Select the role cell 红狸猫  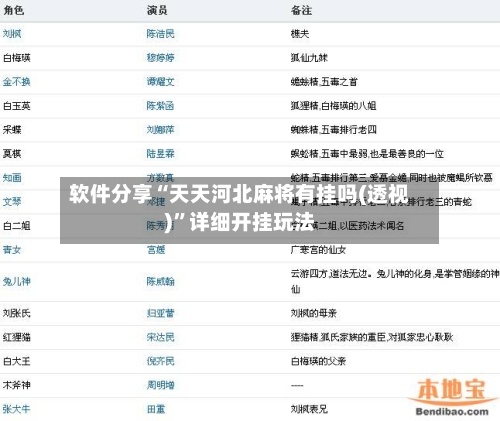17,337
